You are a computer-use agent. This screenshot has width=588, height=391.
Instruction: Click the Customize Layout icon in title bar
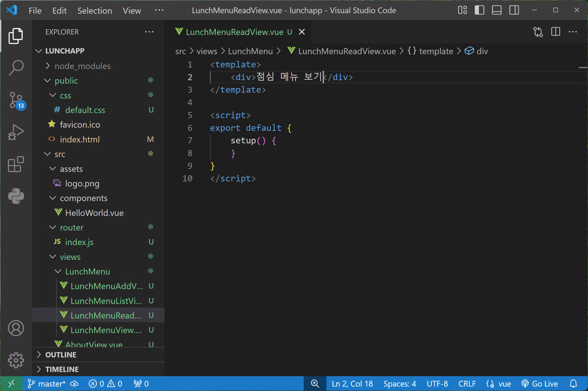pyautogui.click(x=462, y=10)
